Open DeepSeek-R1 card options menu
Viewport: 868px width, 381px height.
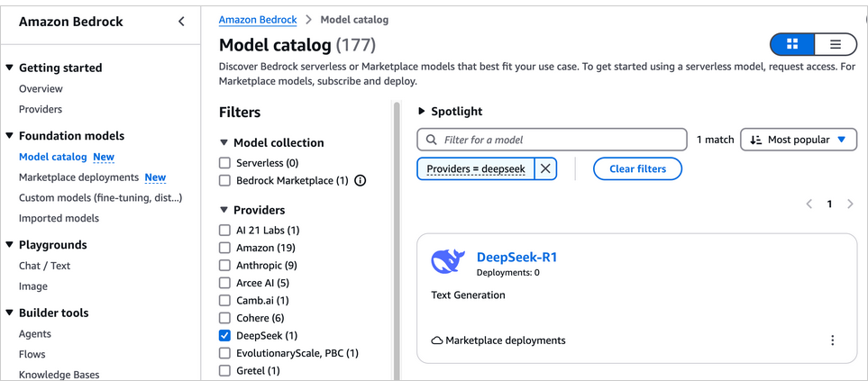(x=832, y=340)
